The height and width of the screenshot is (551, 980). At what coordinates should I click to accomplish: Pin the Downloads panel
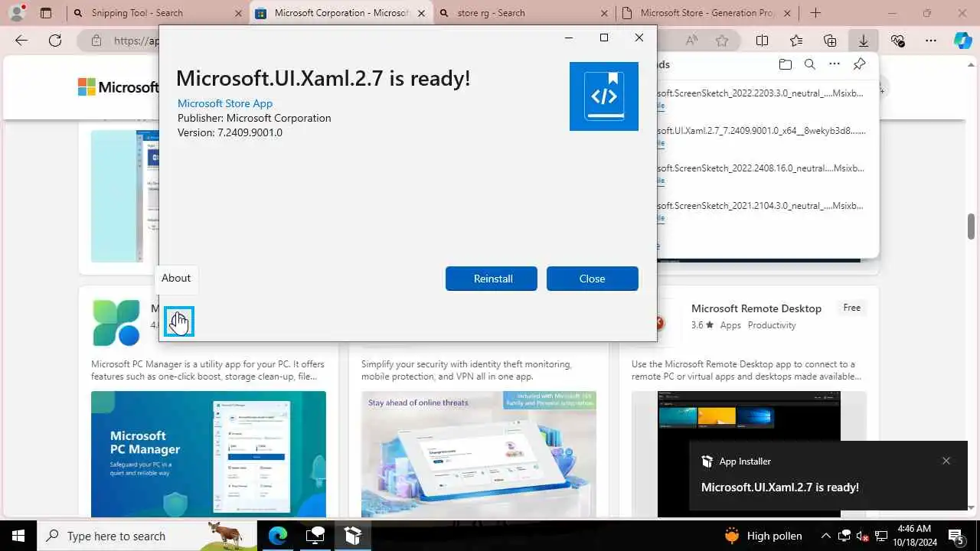pyautogui.click(x=859, y=64)
